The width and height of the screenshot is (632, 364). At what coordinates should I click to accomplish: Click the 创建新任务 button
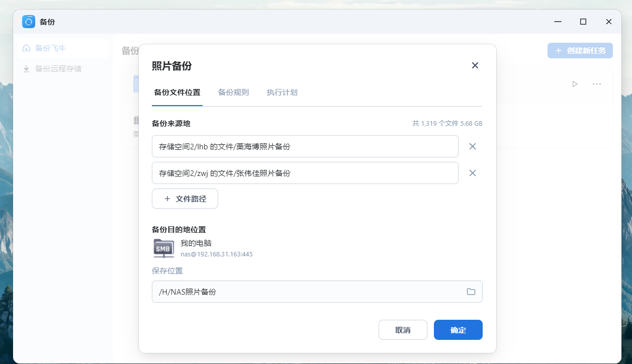pyautogui.click(x=580, y=50)
